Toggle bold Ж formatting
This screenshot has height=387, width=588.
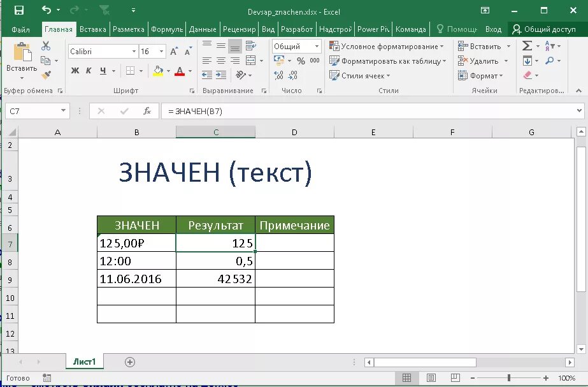point(75,71)
